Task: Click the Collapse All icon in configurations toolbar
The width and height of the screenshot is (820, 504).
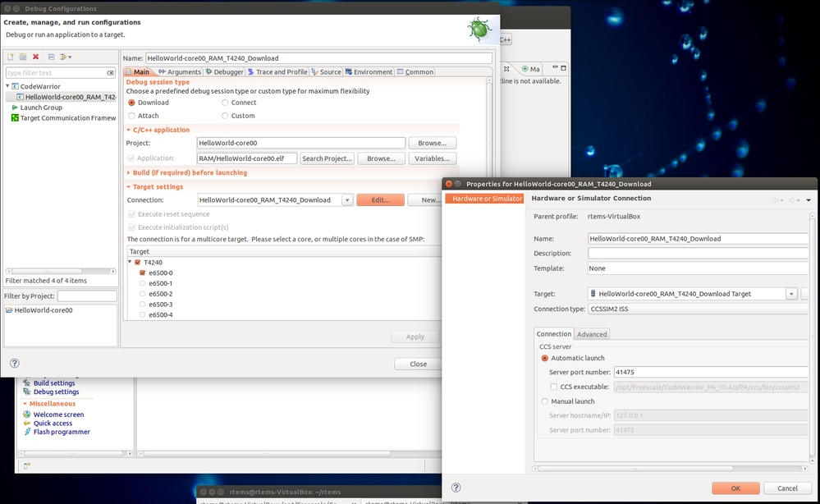Action: coord(51,57)
